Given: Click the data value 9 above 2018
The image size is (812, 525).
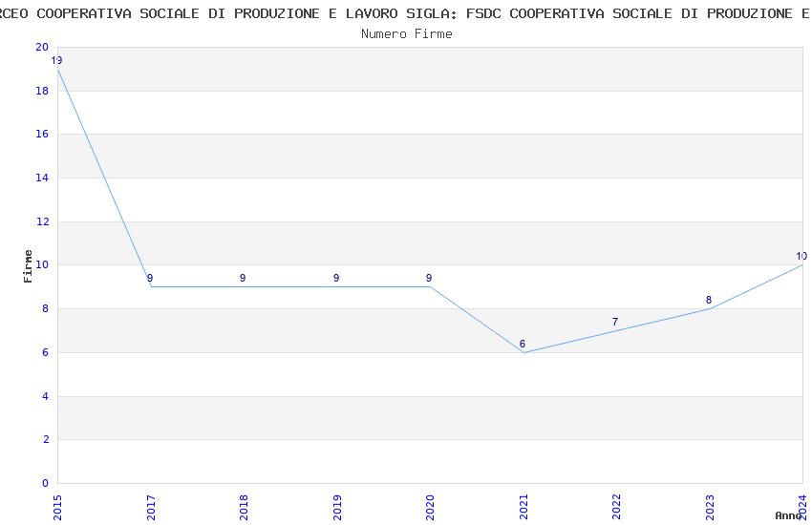Looking at the screenshot, I should click(x=243, y=279).
